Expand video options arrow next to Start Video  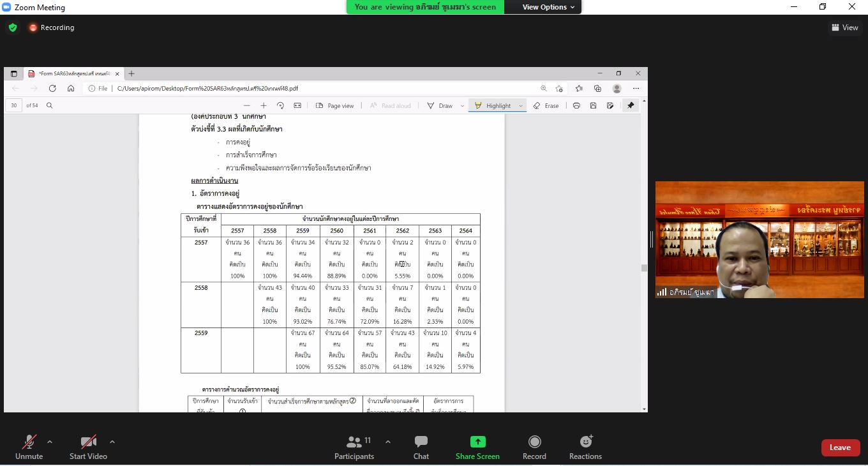coord(112,441)
